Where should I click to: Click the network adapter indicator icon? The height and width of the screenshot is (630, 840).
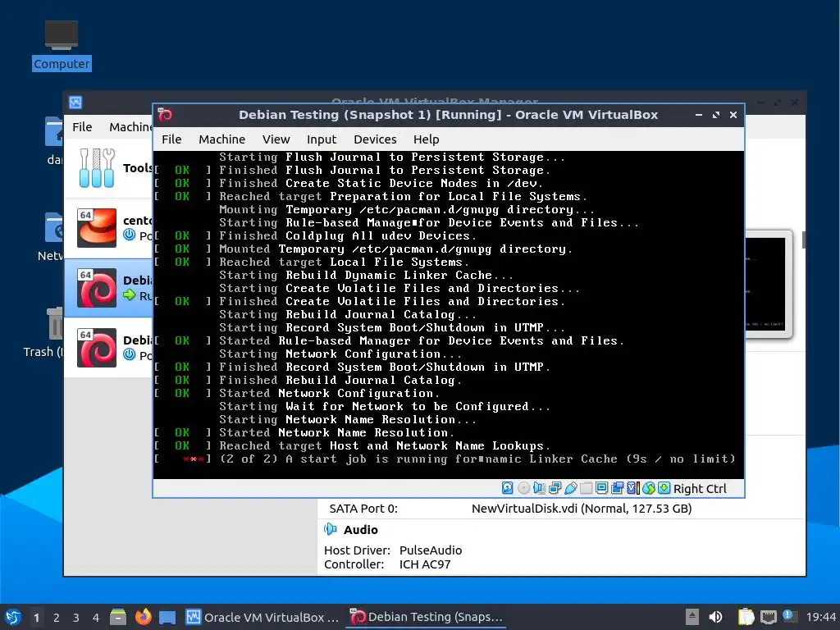click(555, 488)
